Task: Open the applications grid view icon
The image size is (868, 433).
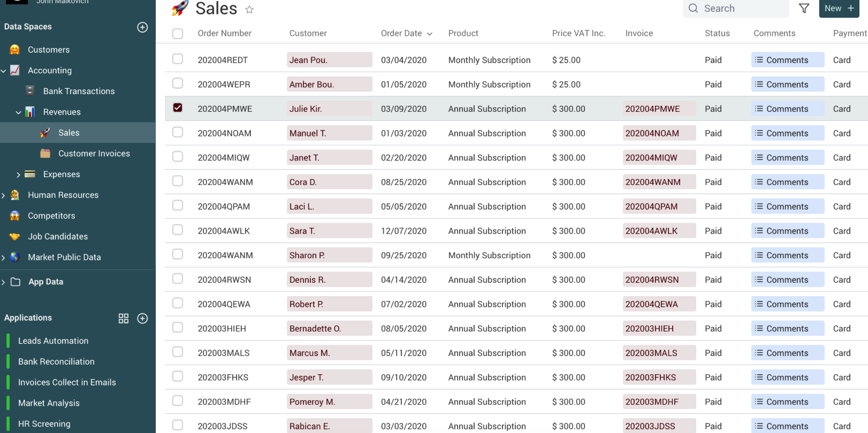Action: coord(124,319)
